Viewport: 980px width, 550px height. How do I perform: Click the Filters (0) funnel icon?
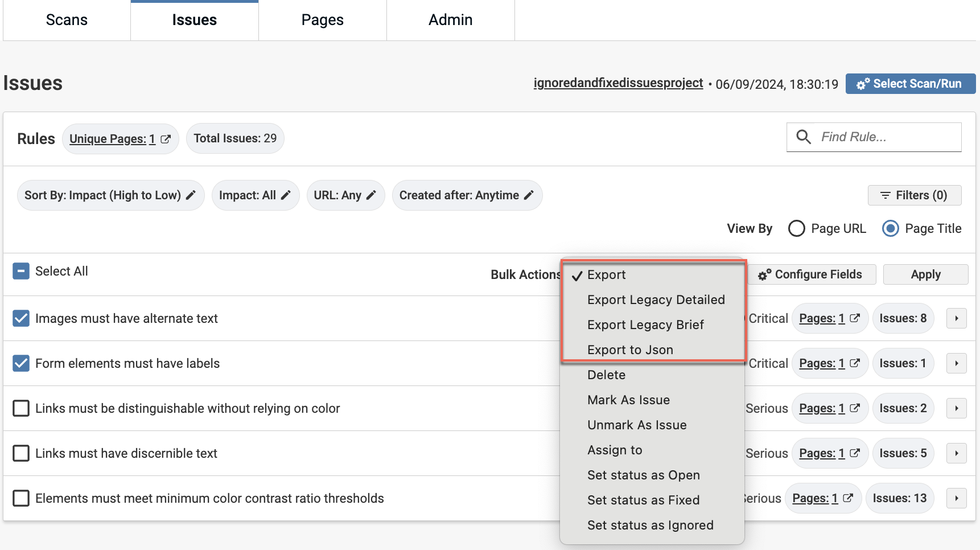tap(885, 195)
